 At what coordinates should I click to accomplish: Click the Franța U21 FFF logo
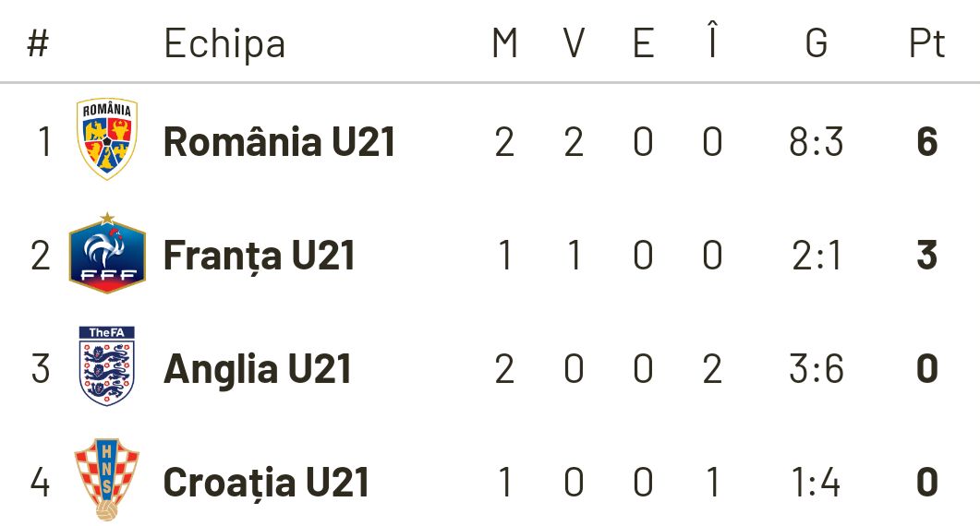pos(107,254)
